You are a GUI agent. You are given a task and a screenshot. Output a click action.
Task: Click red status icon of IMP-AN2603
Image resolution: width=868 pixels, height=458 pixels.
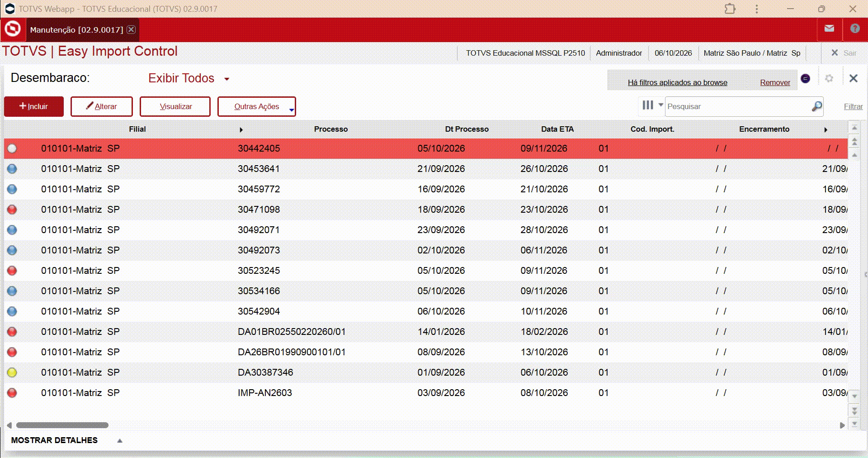click(x=12, y=393)
